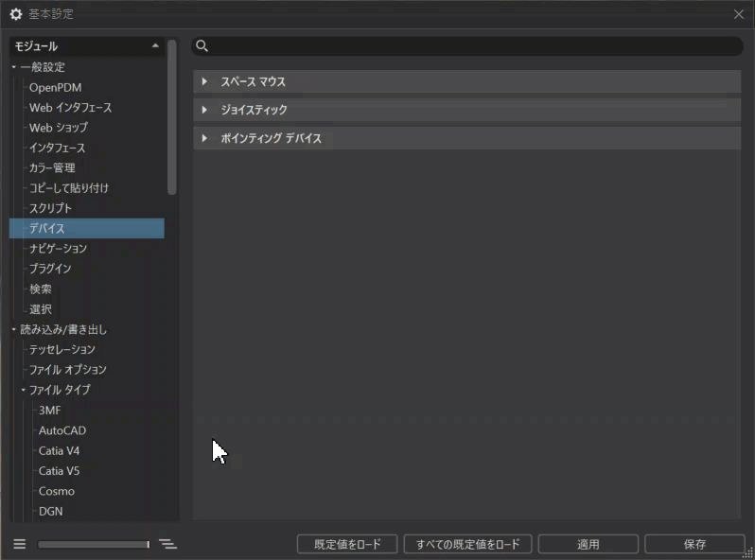Close the 基本設定 dialog
Image resolution: width=755 pixels, height=560 pixels.
[x=739, y=14]
